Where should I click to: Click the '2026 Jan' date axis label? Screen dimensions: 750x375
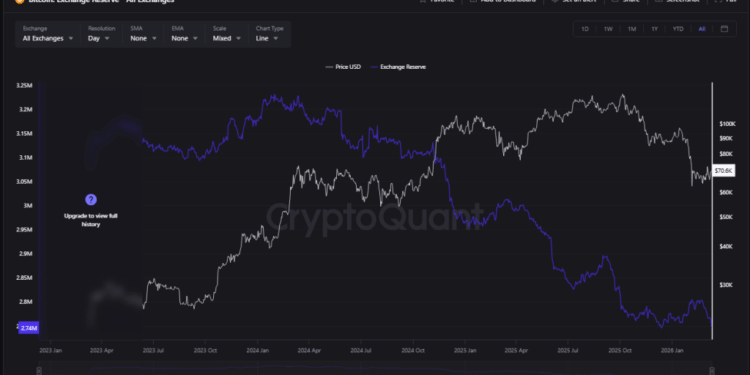click(672, 351)
